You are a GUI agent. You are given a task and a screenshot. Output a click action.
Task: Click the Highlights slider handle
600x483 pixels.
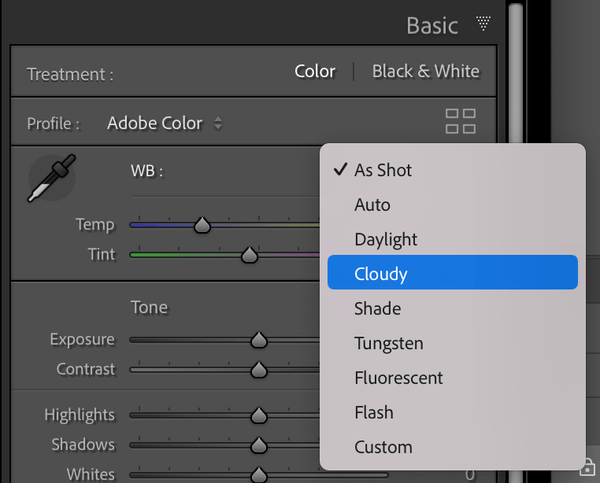(259, 416)
